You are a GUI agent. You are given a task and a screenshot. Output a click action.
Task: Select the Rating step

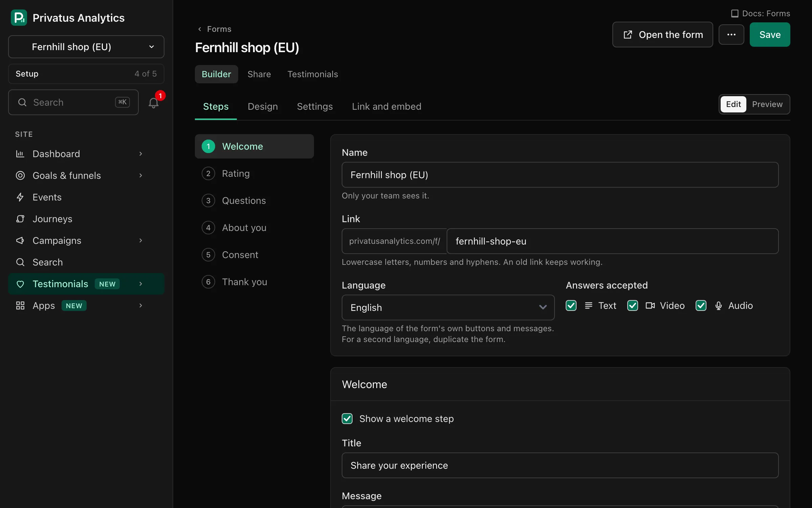[254, 173]
